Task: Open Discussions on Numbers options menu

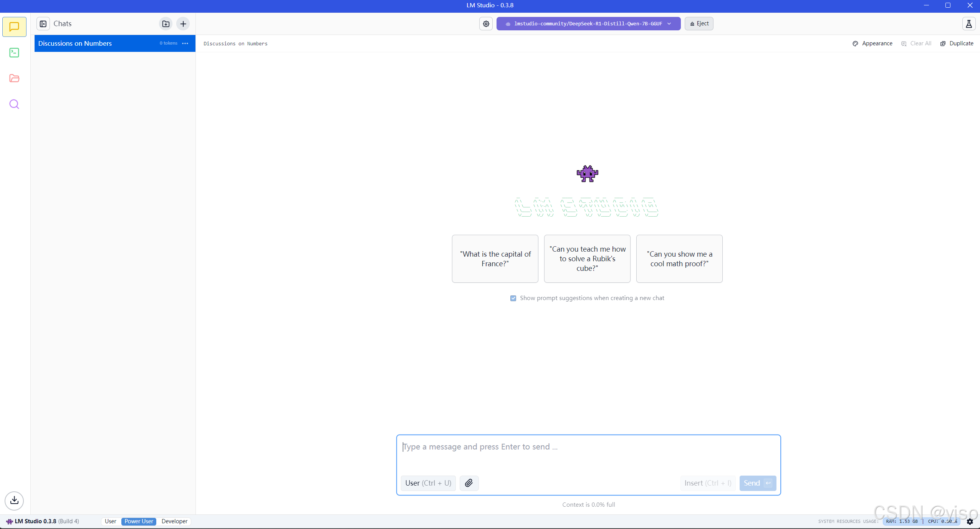Action: pyautogui.click(x=185, y=43)
